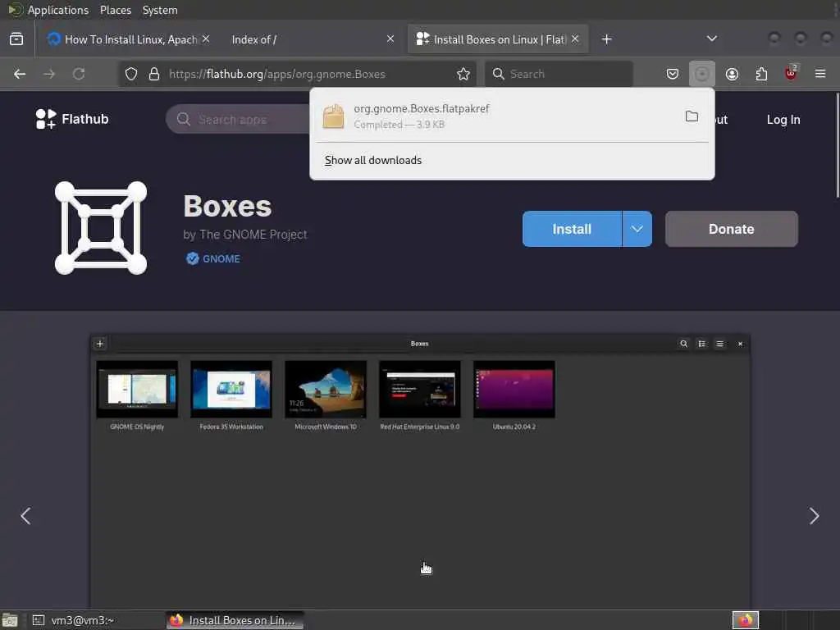Close the How To Install Linux tab
Image resolution: width=840 pixels, height=630 pixels.
click(206, 39)
